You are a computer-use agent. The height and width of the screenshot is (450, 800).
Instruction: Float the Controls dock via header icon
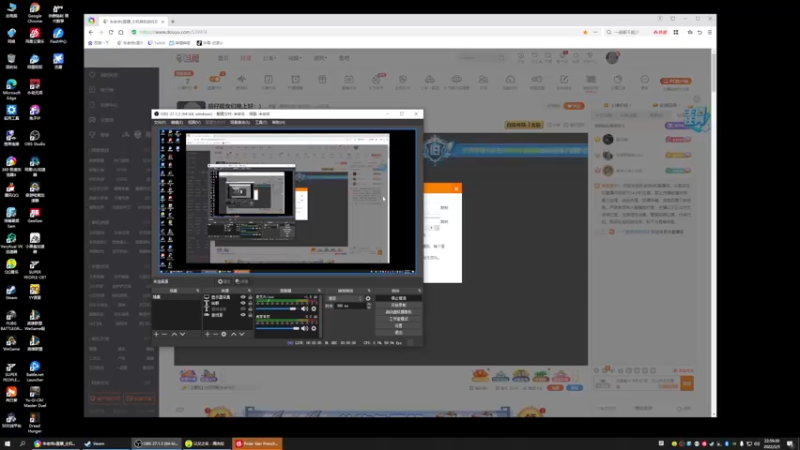(x=419, y=291)
